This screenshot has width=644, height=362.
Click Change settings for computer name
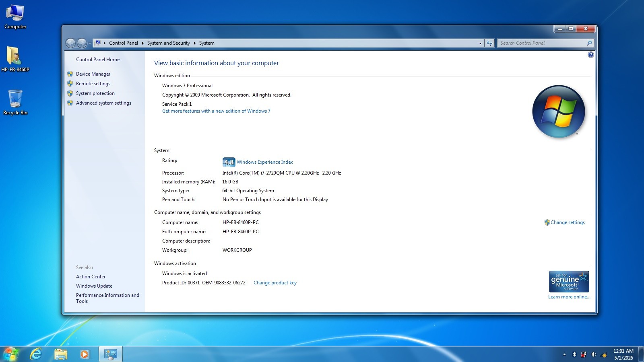tap(568, 222)
